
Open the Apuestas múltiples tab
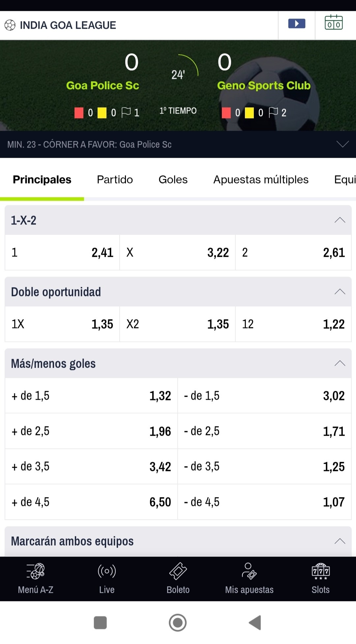tap(261, 180)
